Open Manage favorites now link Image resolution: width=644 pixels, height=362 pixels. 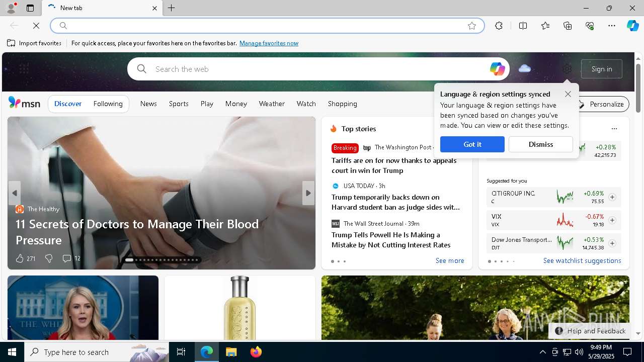(x=269, y=43)
